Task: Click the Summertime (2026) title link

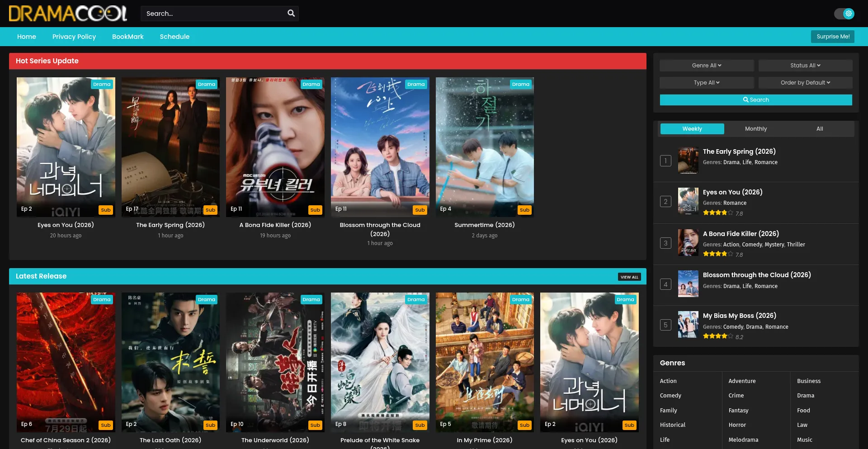Action: point(485,225)
